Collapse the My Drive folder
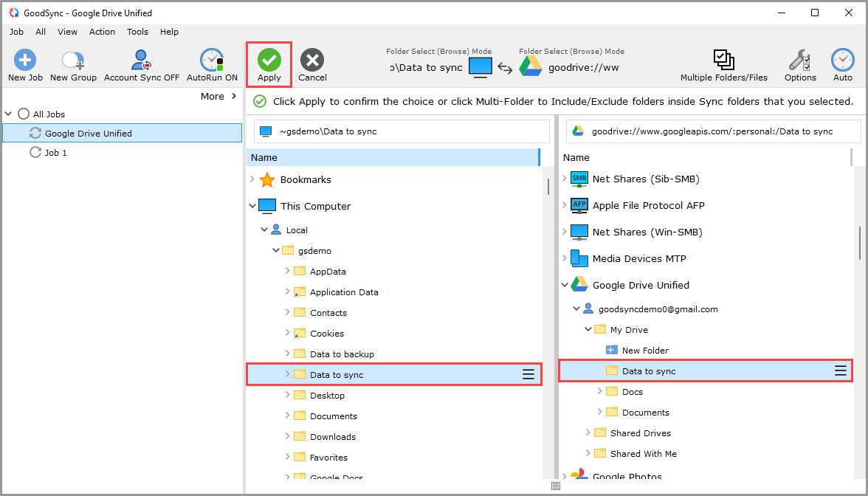The width and height of the screenshot is (868, 496). point(588,329)
